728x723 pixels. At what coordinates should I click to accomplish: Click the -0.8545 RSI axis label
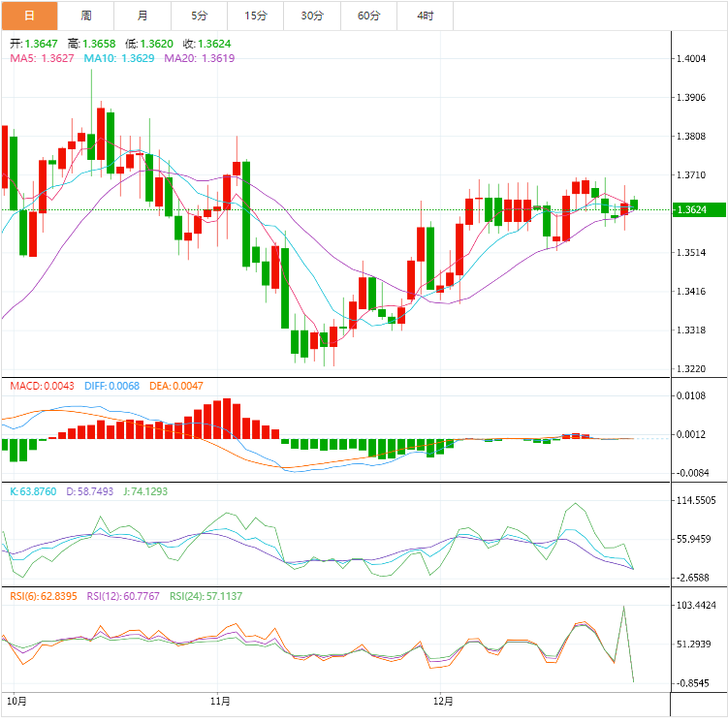click(x=692, y=683)
